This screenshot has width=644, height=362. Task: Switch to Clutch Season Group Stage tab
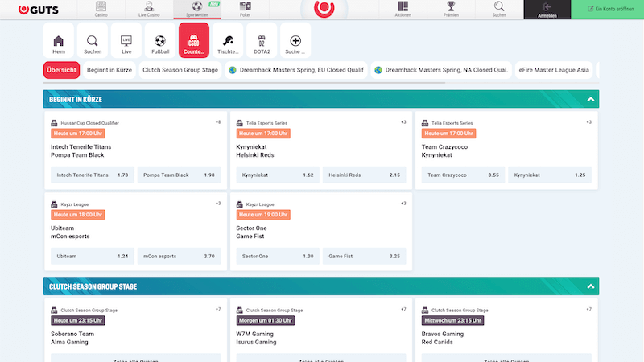(180, 70)
